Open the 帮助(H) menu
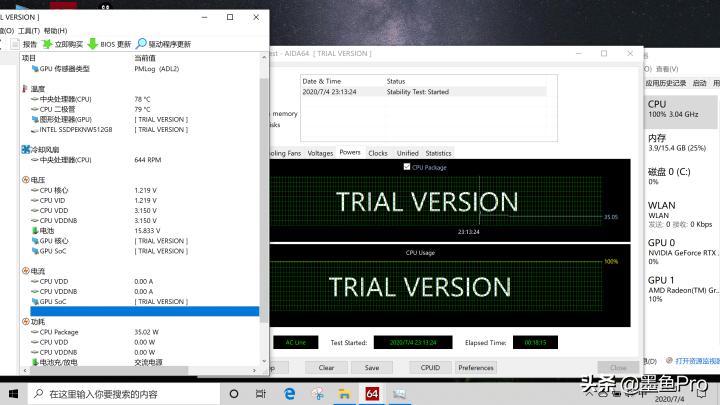 (56, 31)
